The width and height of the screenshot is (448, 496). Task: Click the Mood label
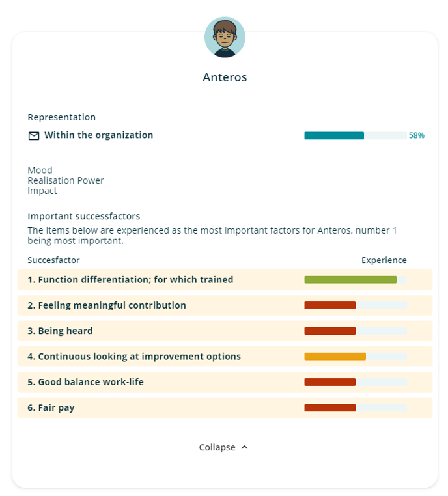click(40, 170)
